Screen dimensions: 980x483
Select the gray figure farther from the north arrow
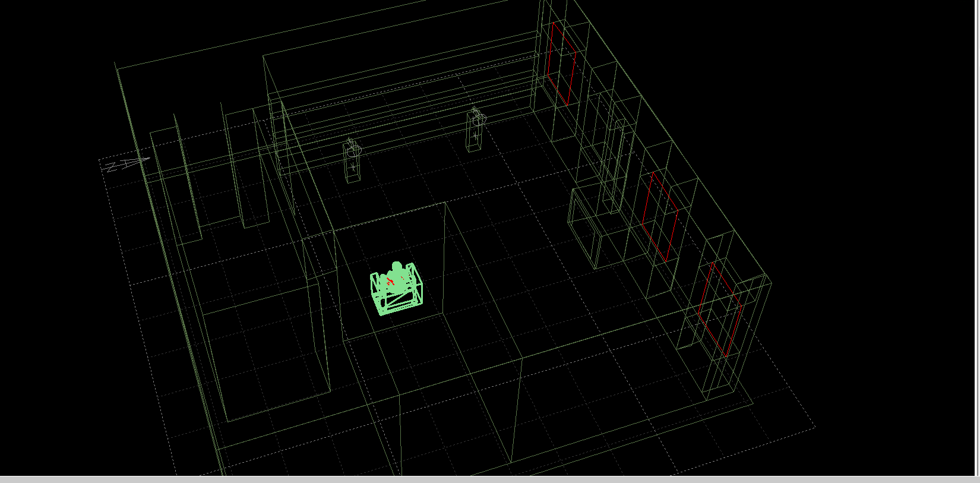point(476,129)
